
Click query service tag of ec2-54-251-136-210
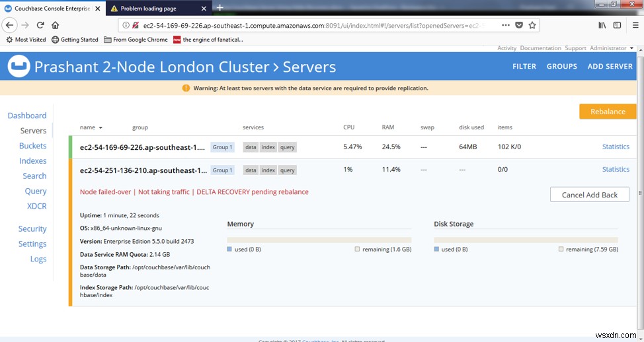point(287,170)
